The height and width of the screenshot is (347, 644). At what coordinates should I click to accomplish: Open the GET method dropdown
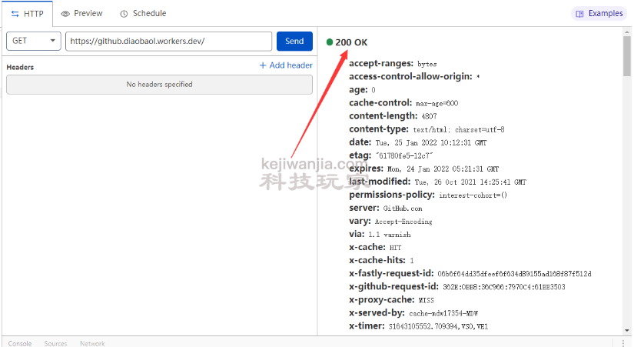[33, 41]
